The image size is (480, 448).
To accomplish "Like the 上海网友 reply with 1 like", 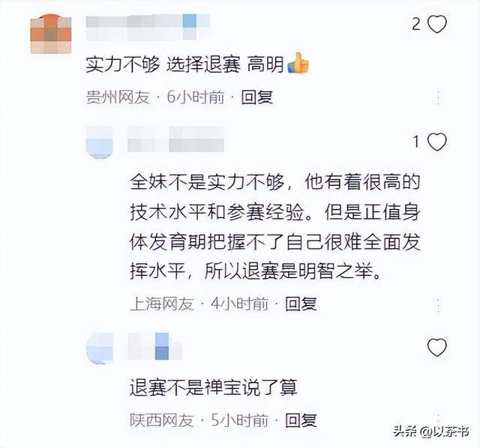I will click(436, 142).
